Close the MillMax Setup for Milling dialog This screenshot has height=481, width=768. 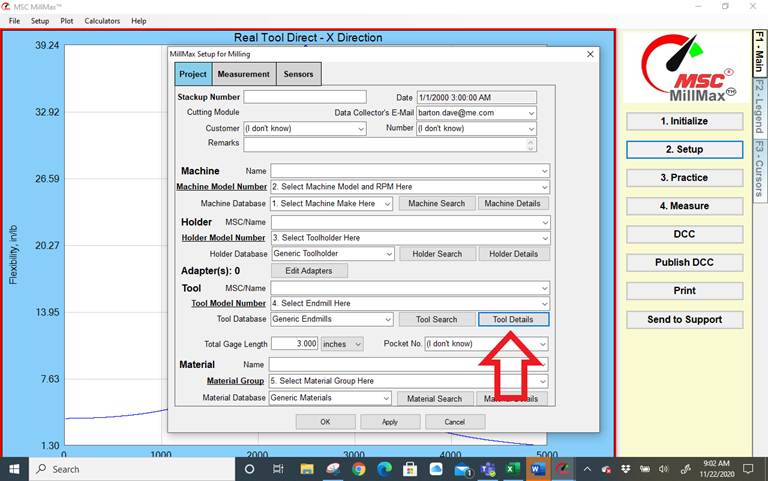[590, 54]
